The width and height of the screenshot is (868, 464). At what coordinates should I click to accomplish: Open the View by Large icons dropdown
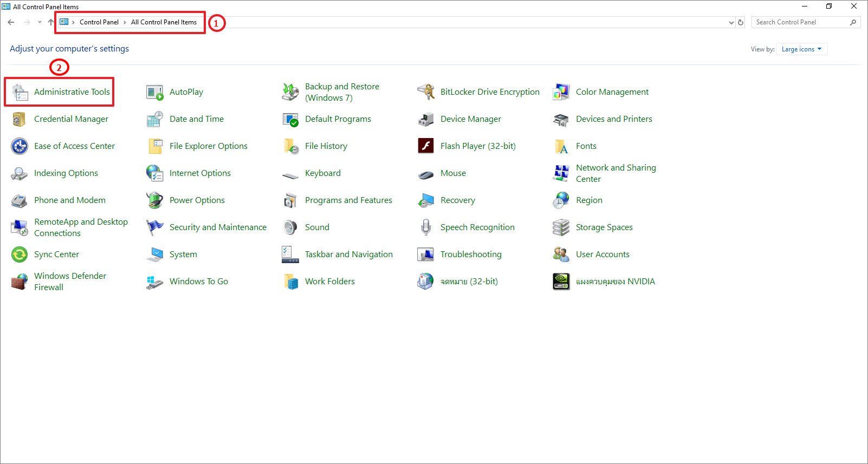tap(802, 49)
